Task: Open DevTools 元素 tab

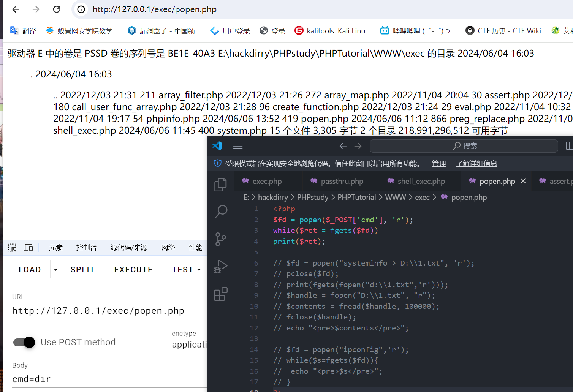Action: click(x=55, y=248)
